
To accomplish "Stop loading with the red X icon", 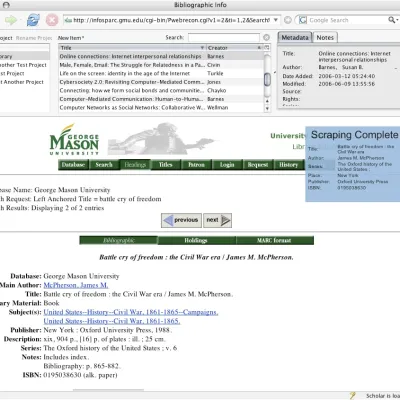I will pyautogui.click(x=52, y=20).
